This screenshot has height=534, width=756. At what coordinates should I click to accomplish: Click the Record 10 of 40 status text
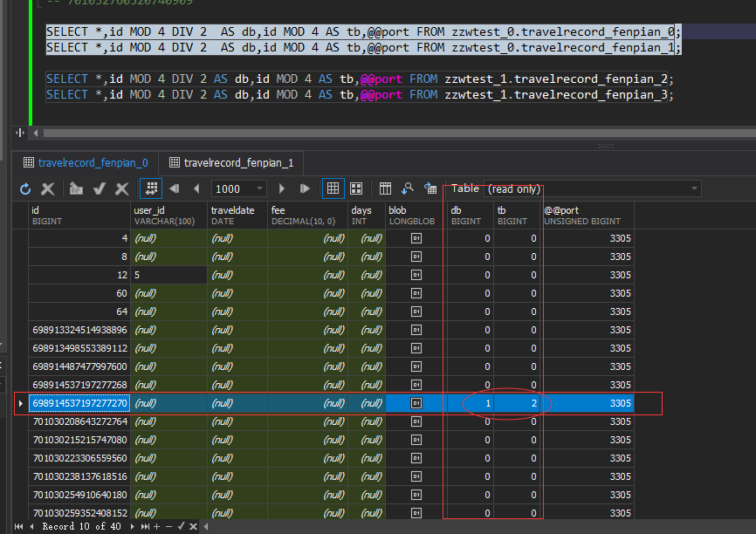[x=81, y=527]
